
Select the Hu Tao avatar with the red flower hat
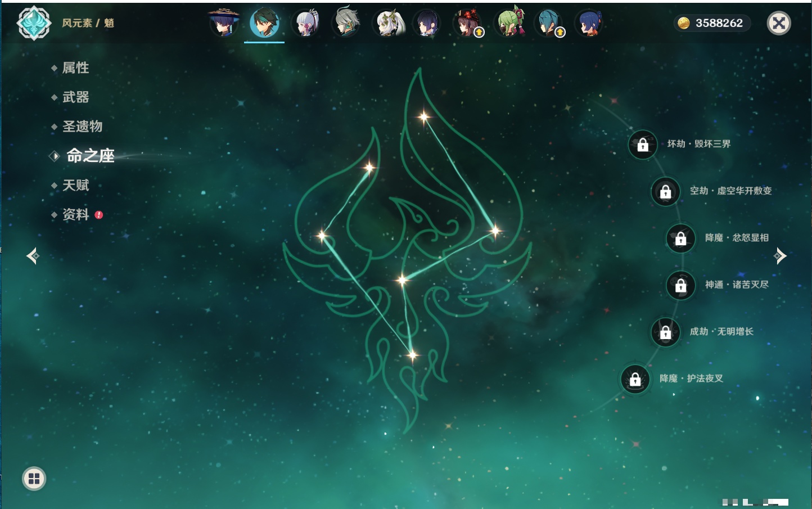468,23
